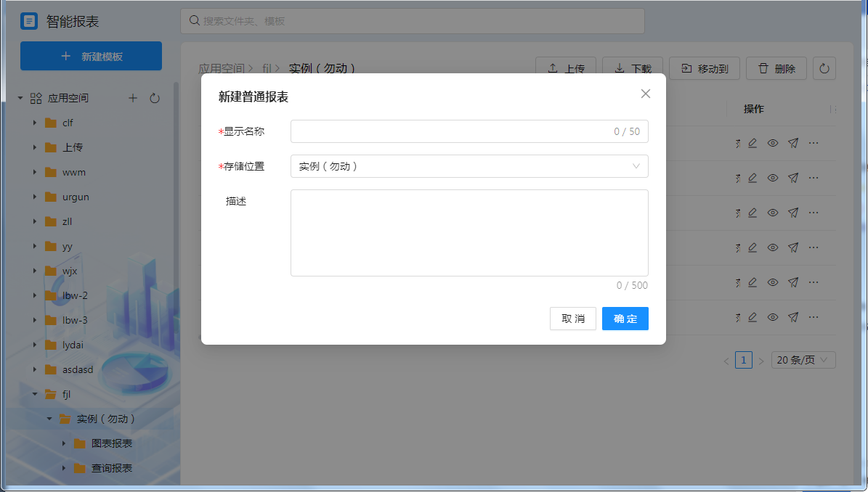Click the preview eye icon in first row
The image size is (868, 492).
pos(773,143)
